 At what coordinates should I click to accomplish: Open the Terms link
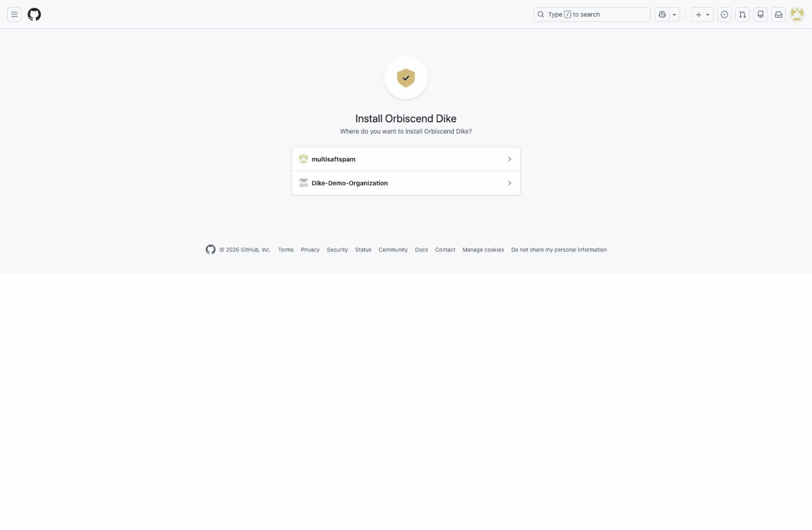[x=286, y=250]
